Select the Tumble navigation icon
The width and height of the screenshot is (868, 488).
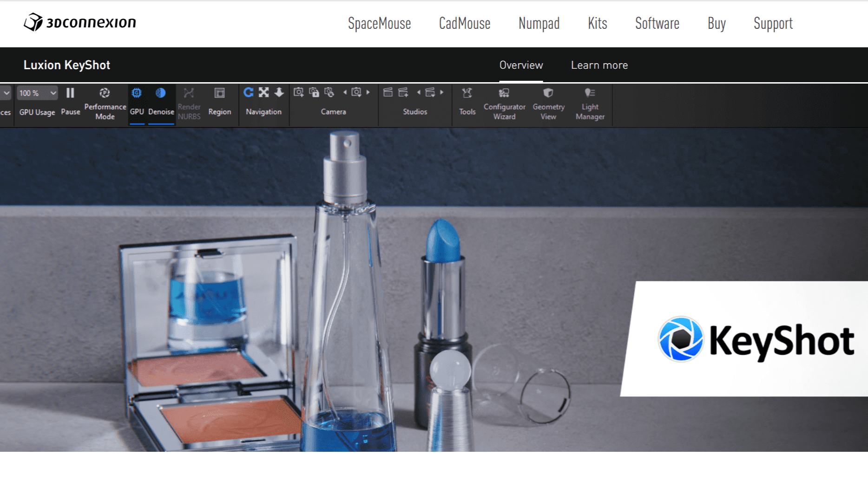(x=249, y=92)
